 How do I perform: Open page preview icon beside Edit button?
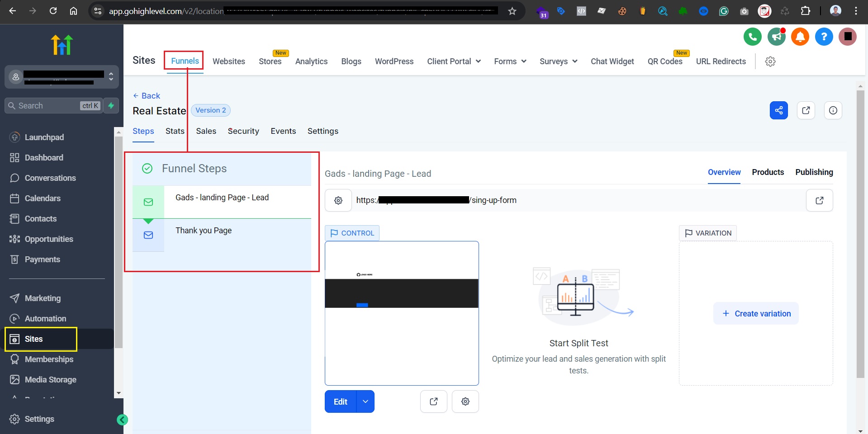click(434, 401)
